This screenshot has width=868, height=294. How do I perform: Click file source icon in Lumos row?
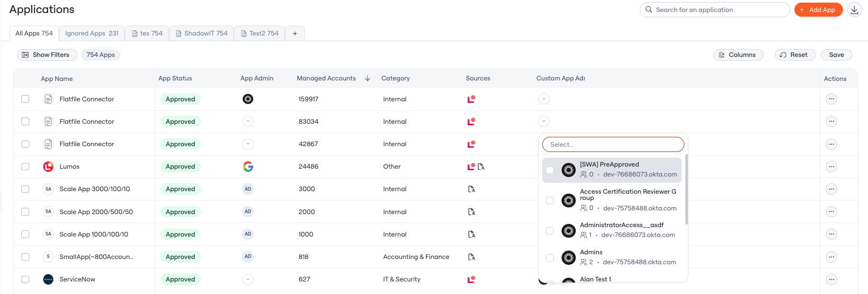coord(481,167)
